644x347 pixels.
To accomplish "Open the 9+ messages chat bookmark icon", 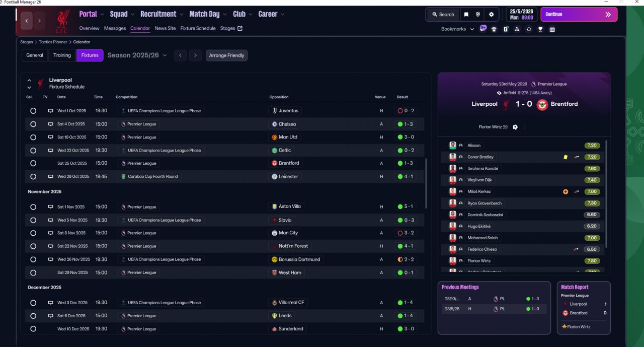I will click(x=483, y=29).
